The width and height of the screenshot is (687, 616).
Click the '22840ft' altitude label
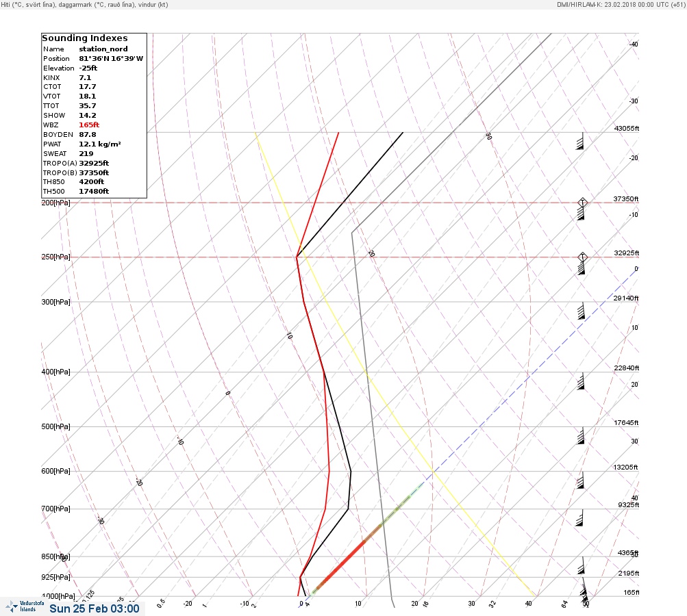coord(627,368)
